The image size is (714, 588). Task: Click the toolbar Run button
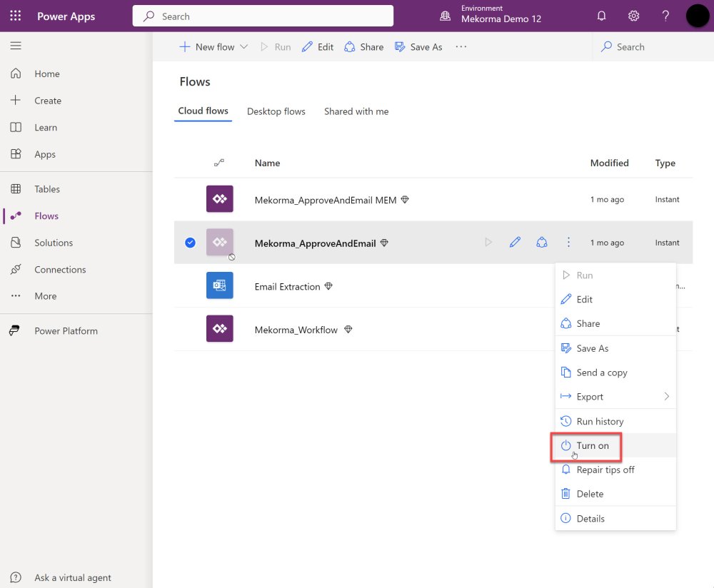(x=275, y=47)
